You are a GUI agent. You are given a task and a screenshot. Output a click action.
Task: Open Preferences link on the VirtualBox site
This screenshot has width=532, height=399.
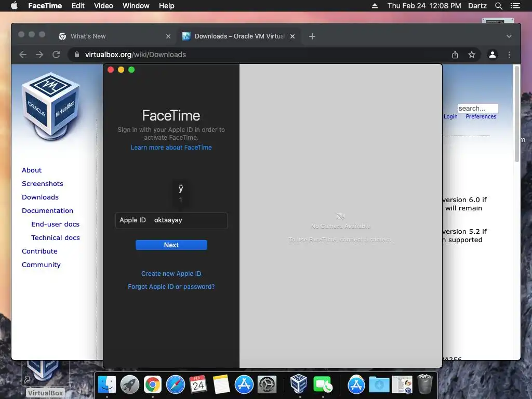(x=481, y=116)
